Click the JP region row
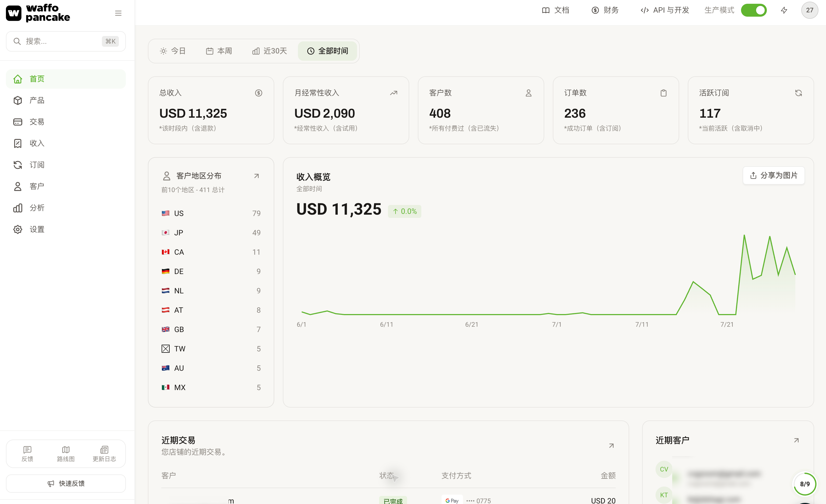Viewport: 826px width, 504px height. point(211,233)
